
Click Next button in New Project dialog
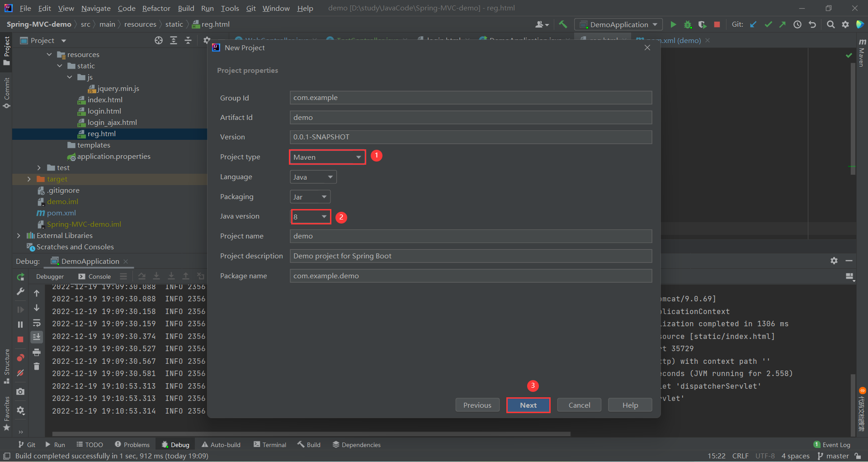click(528, 405)
